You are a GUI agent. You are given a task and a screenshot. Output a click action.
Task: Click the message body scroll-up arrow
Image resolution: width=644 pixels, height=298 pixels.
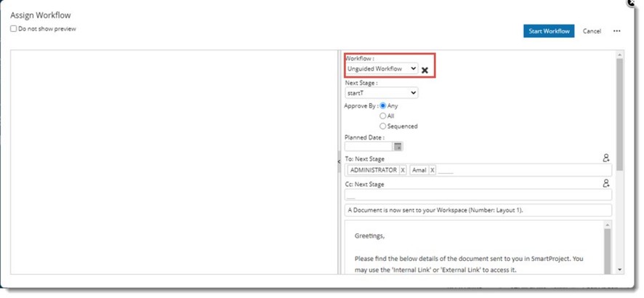coord(608,225)
